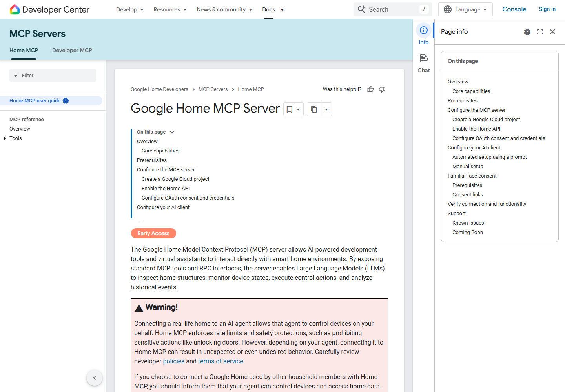
Task: Click the Early Access badge
Action: coord(153,233)
